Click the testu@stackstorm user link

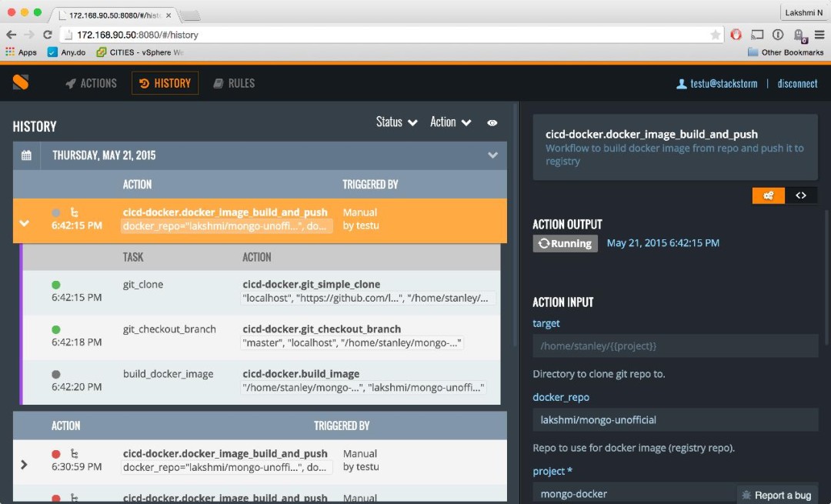[x=717, y=84]
